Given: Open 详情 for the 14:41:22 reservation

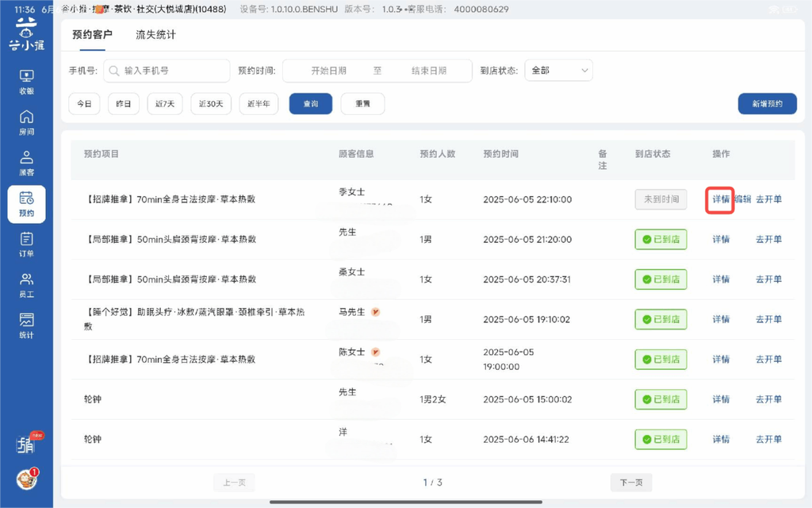Looking at the screenshot, I should click(720, 439).
